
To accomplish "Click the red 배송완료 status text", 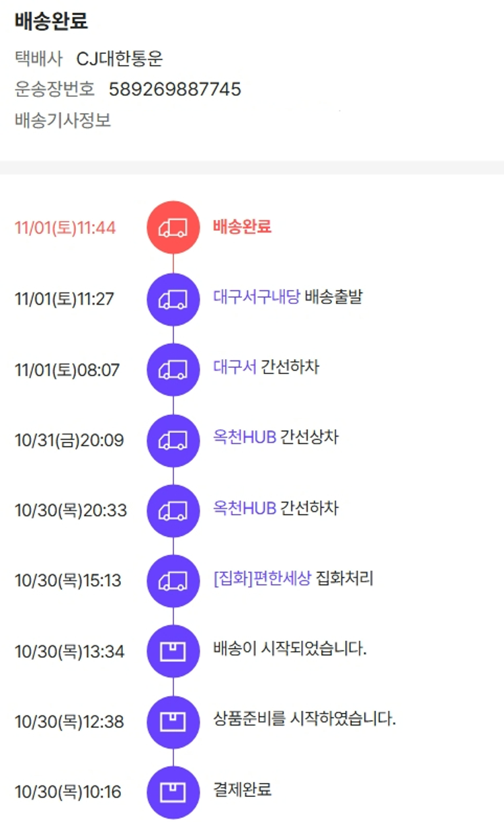I will click(242, 227).
